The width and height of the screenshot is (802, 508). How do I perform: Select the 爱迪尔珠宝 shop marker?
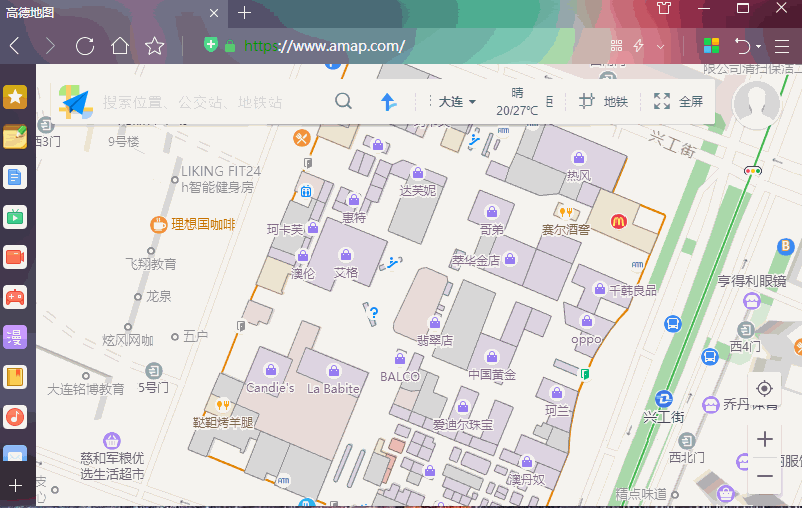(462, 407)
